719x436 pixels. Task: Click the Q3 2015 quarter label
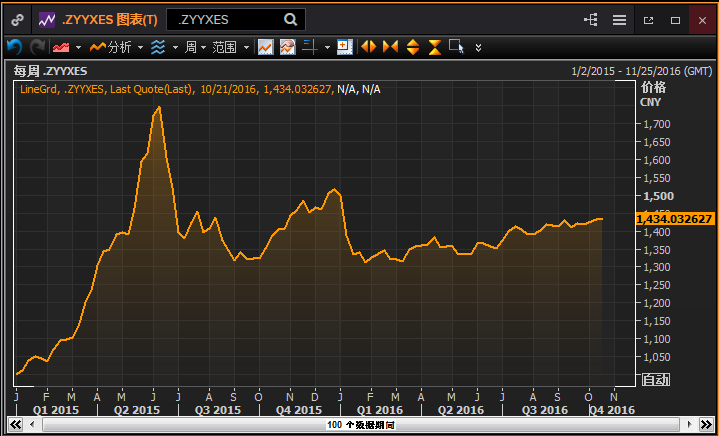tap(218, 410)
